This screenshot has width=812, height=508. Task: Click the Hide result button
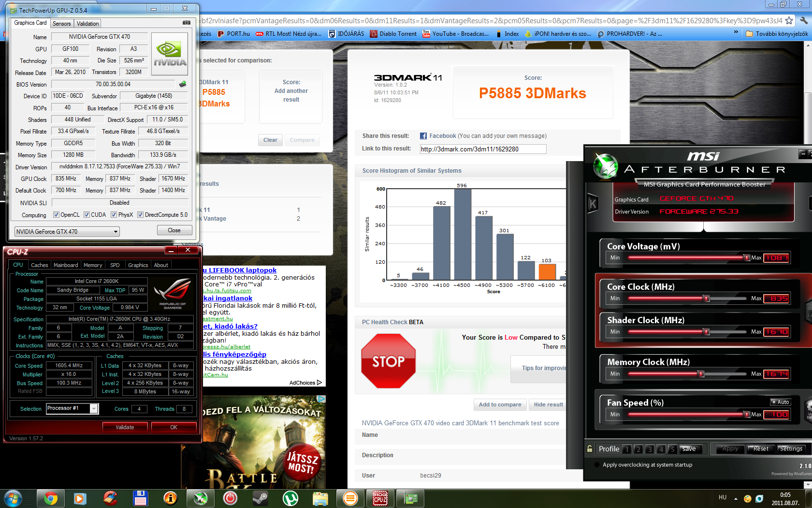549,404
